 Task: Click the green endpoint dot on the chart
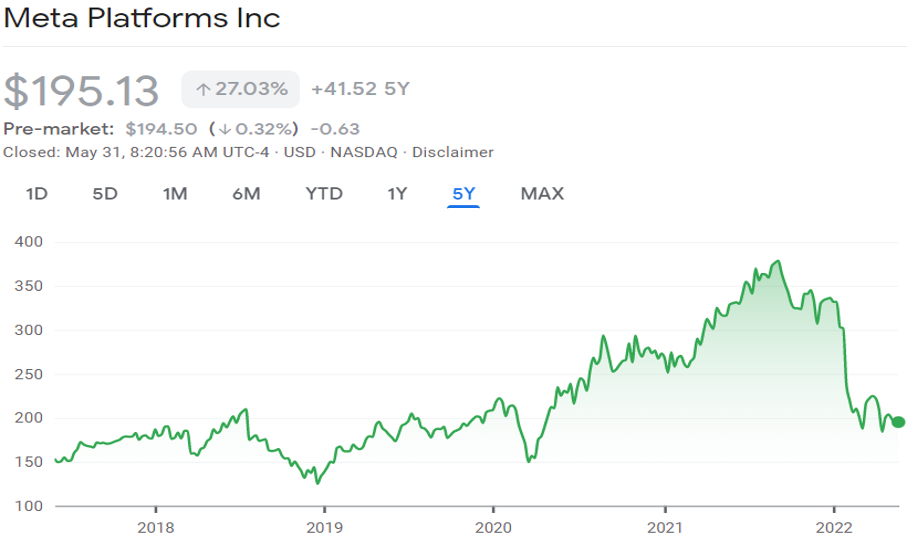898,422
